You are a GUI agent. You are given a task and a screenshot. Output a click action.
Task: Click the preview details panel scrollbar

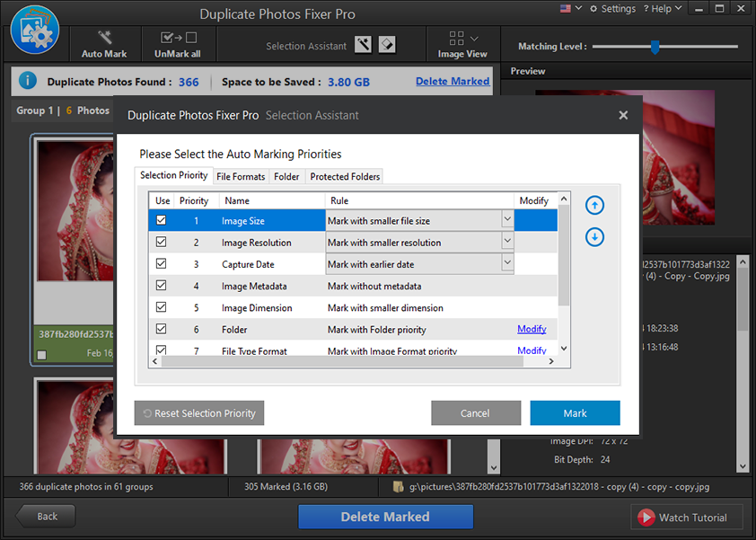[x=743, y=298]
